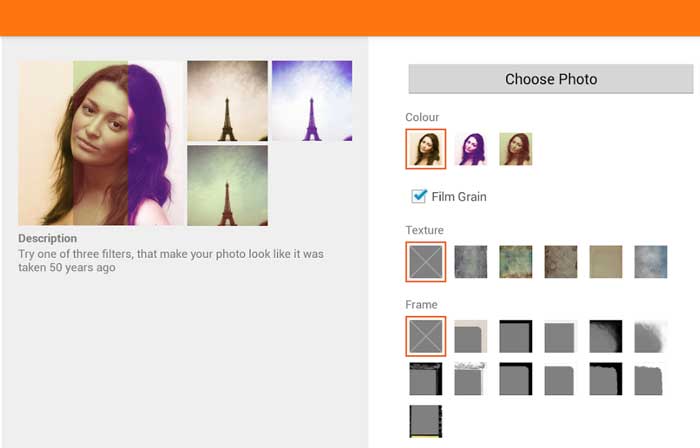
Task: Select the rough black film-edge frame in second row
Action: (425, 379)
